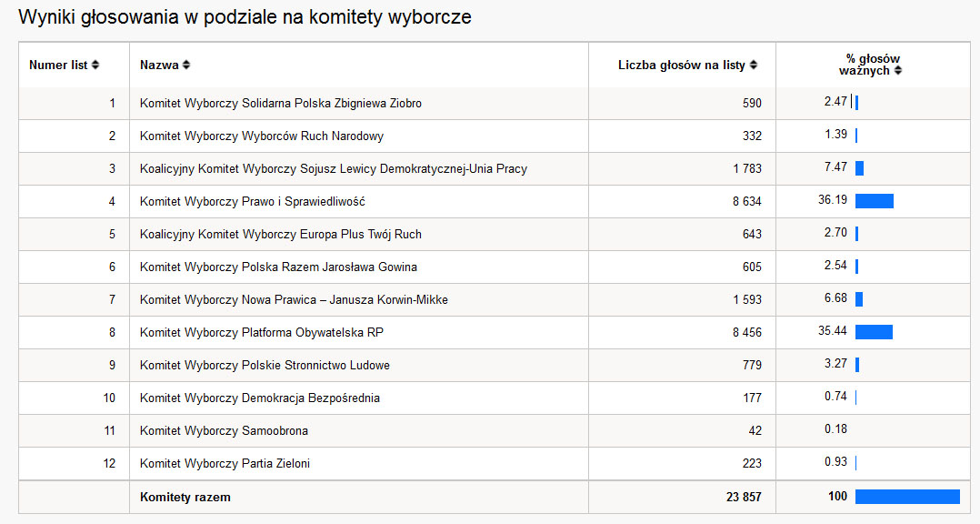Viewport: 980px width, 524px height.
Task: Click Komitety razem total row label
Action: click(185, 498)
